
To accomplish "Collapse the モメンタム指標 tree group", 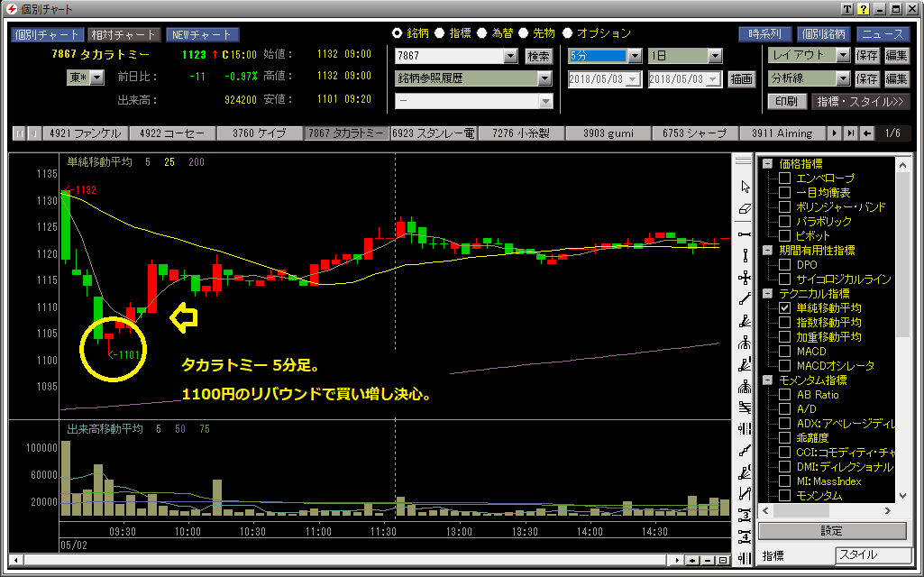I will pos(767,380).
